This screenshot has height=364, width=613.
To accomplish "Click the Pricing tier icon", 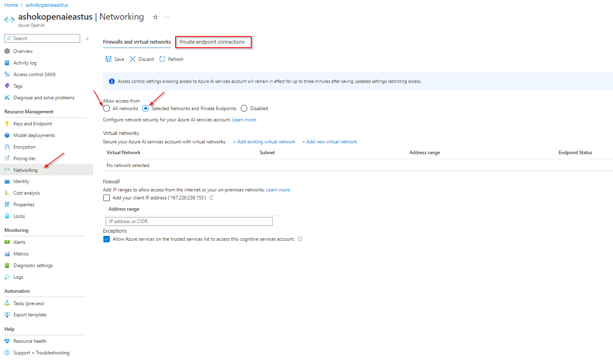I will click(7, 159).
